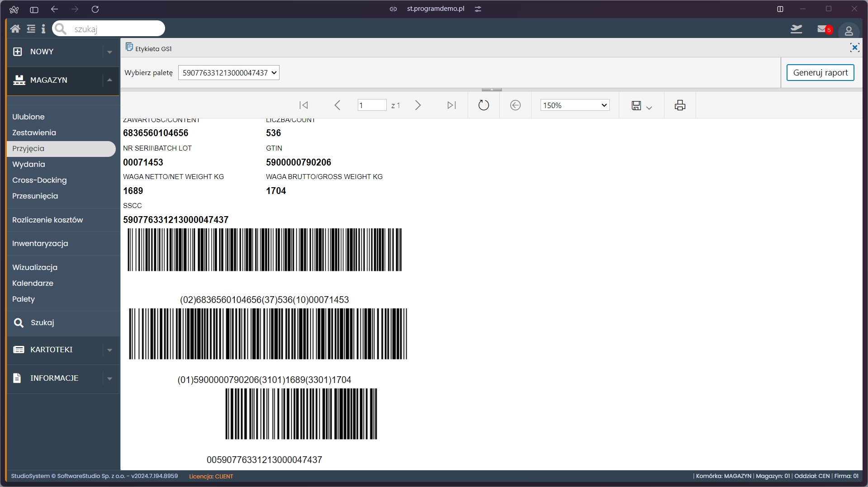Click the batch lot value 00071453
868x487 pixels.
[x=143, y=162]
